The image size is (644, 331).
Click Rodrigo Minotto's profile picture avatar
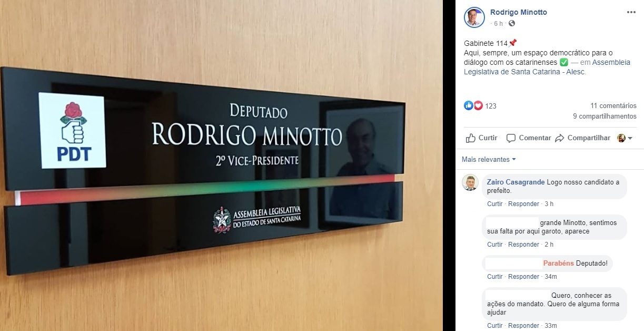tap(474, 17)
